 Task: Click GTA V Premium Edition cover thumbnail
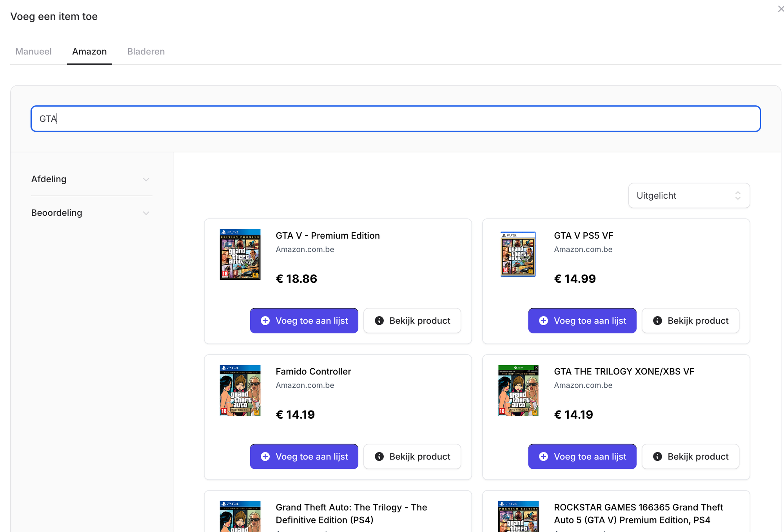tap(240, 254)
